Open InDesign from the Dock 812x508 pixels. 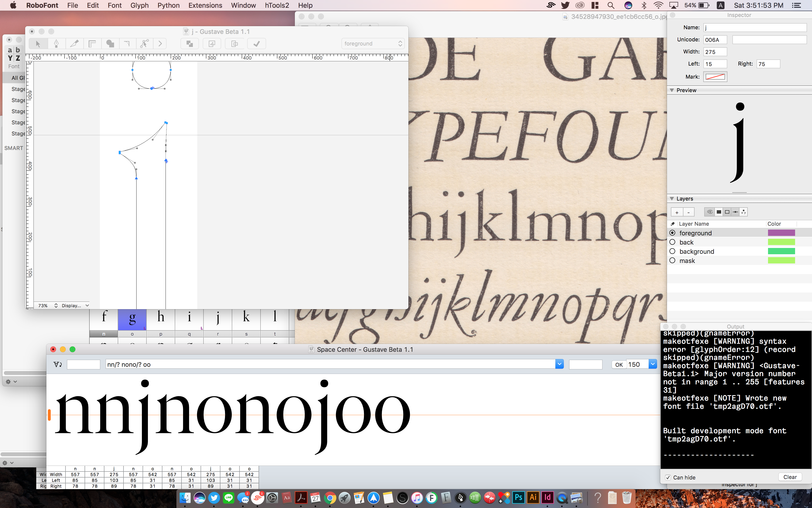547,497
